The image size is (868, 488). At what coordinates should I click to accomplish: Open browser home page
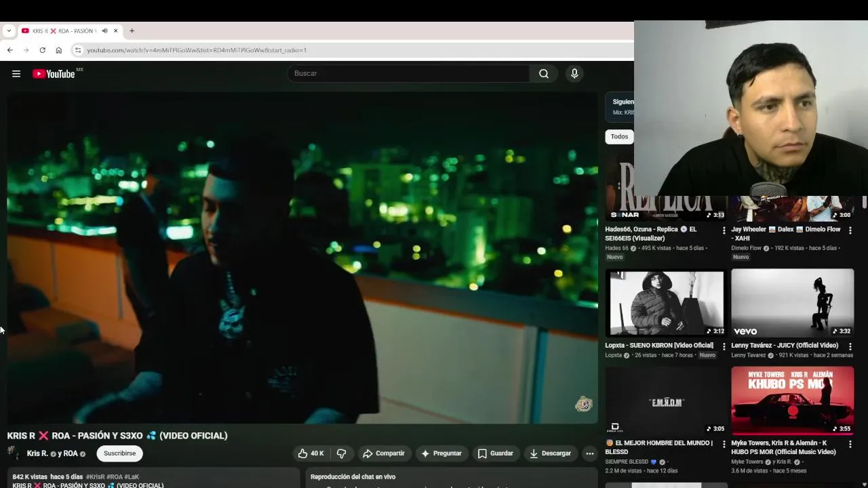point(59,50)
